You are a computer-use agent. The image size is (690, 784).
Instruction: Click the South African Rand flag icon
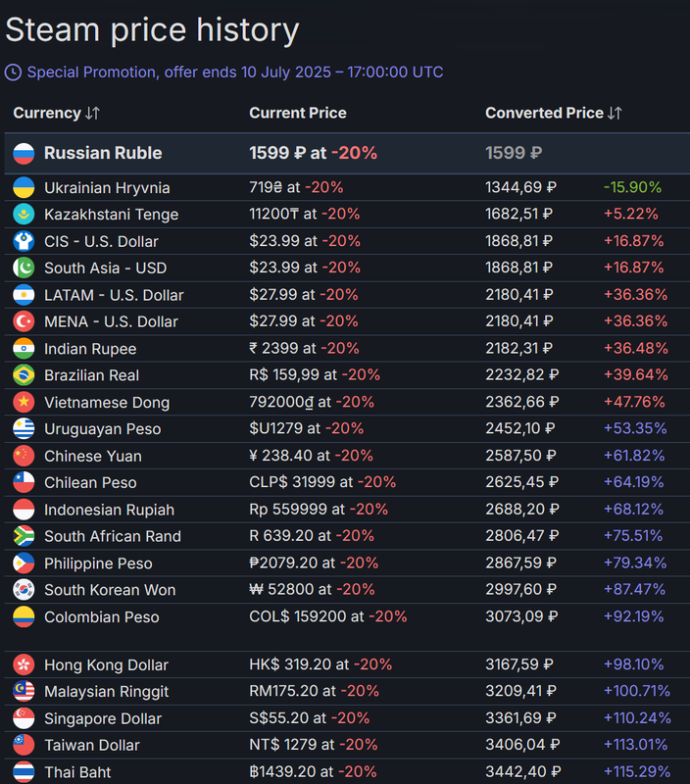click(x=24, y=536)
